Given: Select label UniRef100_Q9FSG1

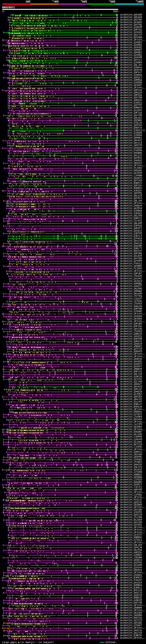Looking at the screenshot, I should [131, 30].
